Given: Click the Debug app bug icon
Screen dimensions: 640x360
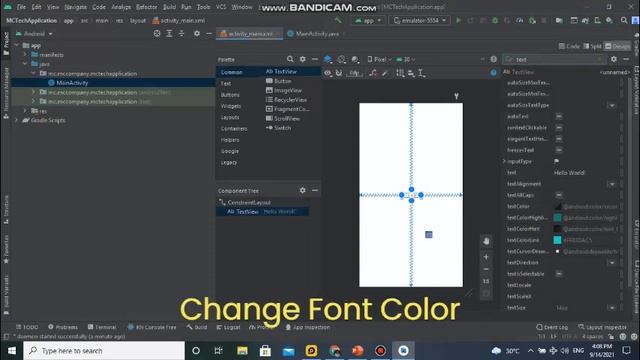Looking at the screenshot, I should click(495, 20).
